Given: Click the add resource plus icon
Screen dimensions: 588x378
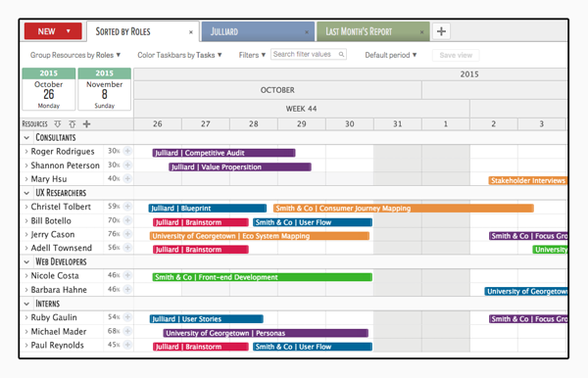Looking at the screenshot, I should pos(86,124).
